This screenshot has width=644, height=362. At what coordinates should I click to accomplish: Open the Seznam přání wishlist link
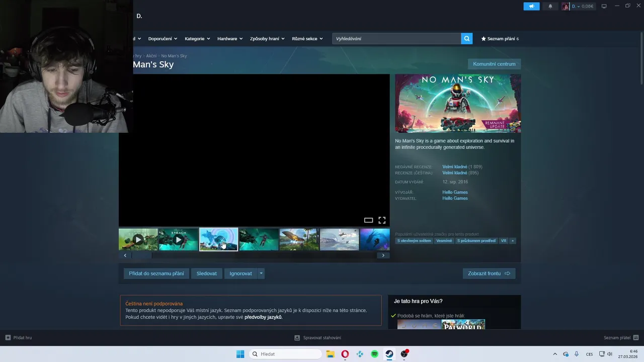(x=500, y=39)
